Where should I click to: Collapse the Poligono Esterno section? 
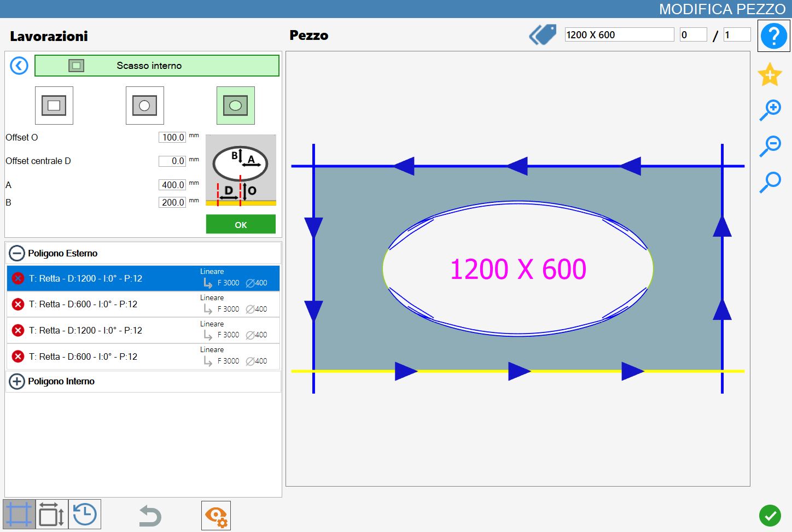tap(17, 253)
